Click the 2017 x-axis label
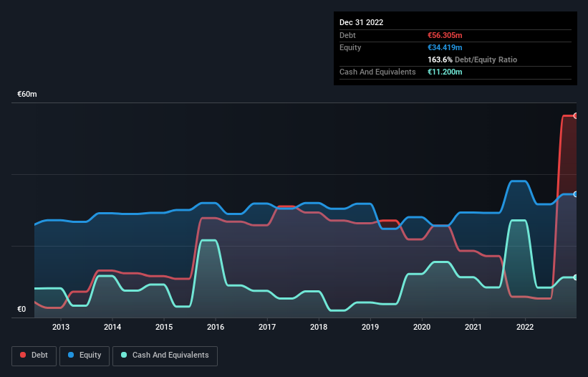 267,327
